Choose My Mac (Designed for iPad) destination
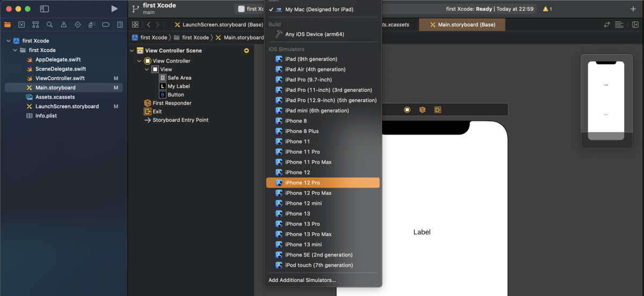The width and height of the screenshot is (644, 296). (x=323, y=10)
